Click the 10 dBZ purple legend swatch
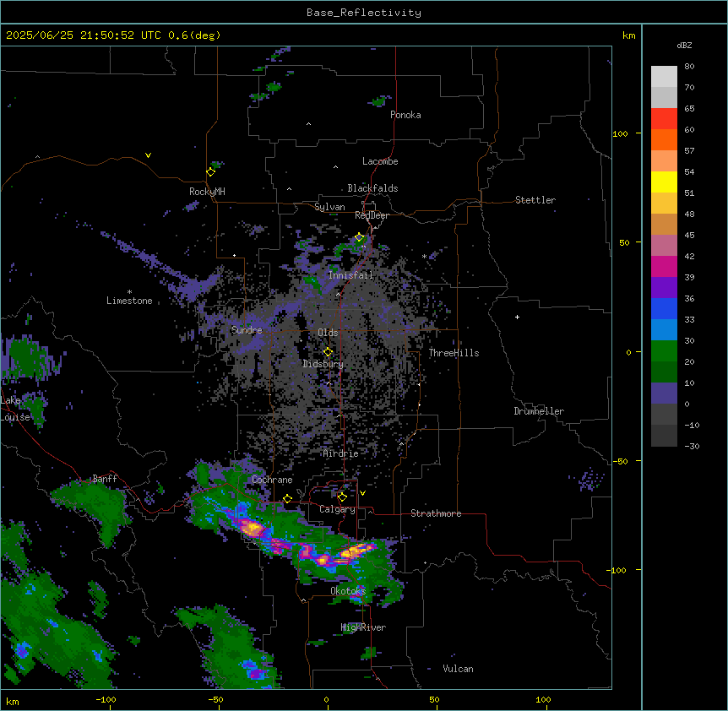 [664, 393]
